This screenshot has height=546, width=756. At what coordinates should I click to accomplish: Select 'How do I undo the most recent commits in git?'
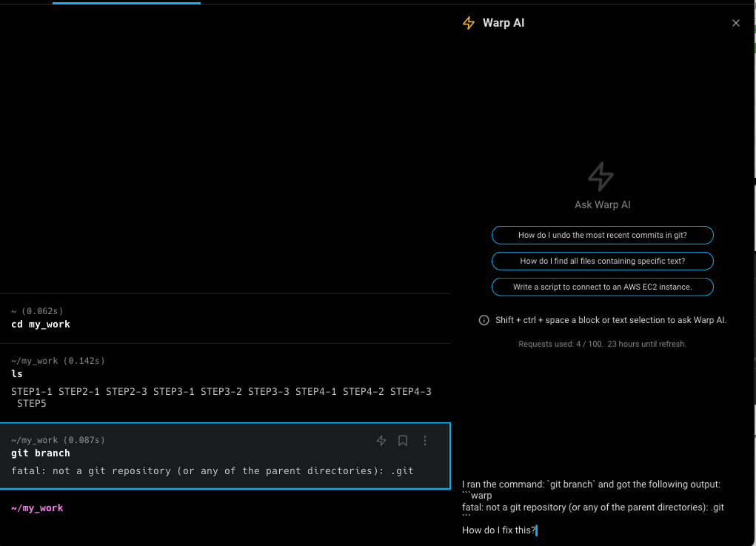(x=602, y=235)
